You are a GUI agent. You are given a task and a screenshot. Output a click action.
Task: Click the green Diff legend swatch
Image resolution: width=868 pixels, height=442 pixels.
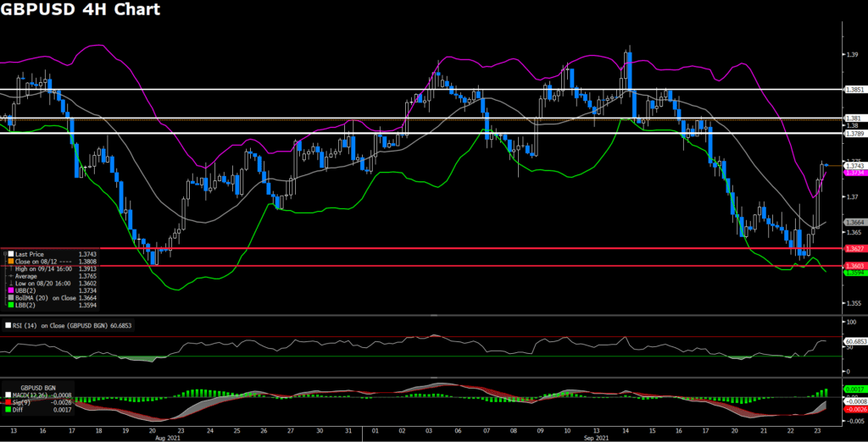point(7,410)
